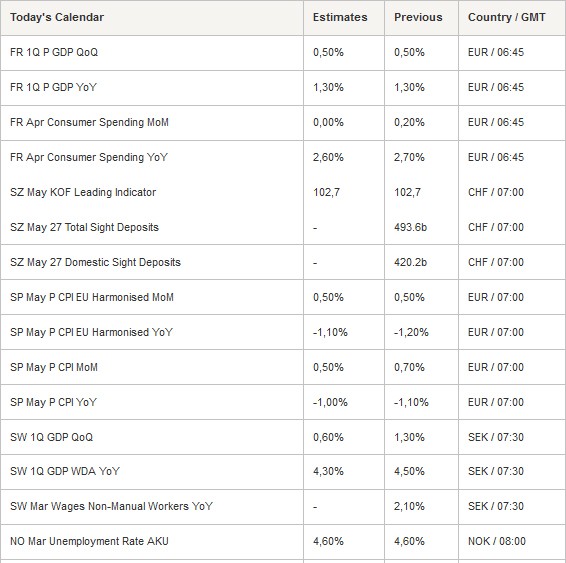Click the Estimates column header

click(340, 17)
